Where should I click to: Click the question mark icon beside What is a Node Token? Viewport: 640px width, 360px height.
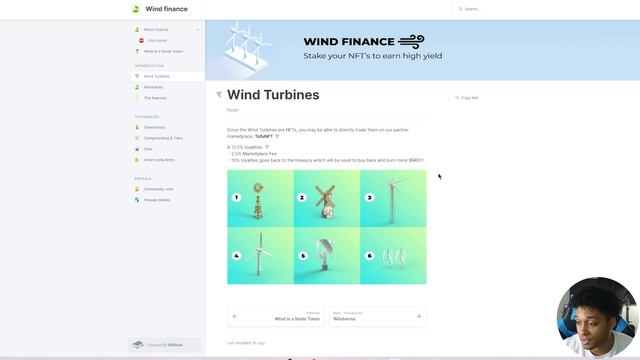pos(137,51)
